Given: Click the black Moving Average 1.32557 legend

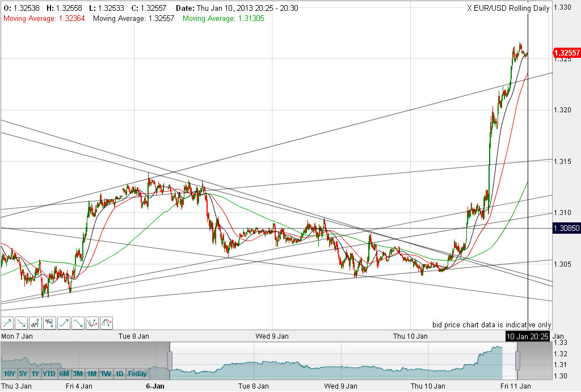Looking at the screenshot, I should (133, 19).
